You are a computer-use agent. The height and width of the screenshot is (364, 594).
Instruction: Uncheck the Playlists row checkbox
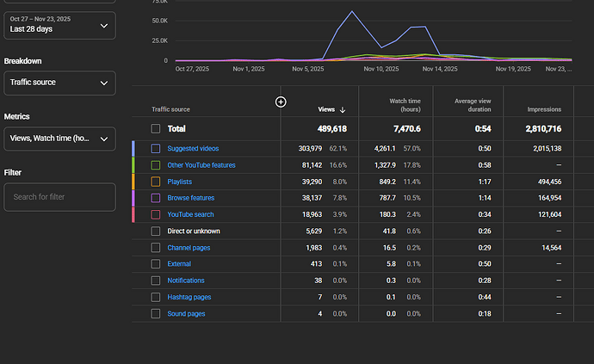pyautogui.click(x=156, y=182)
